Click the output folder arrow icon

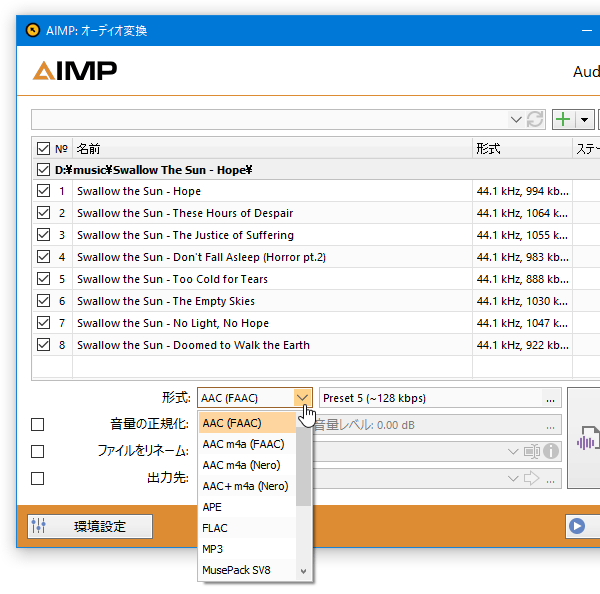point(532,478)
